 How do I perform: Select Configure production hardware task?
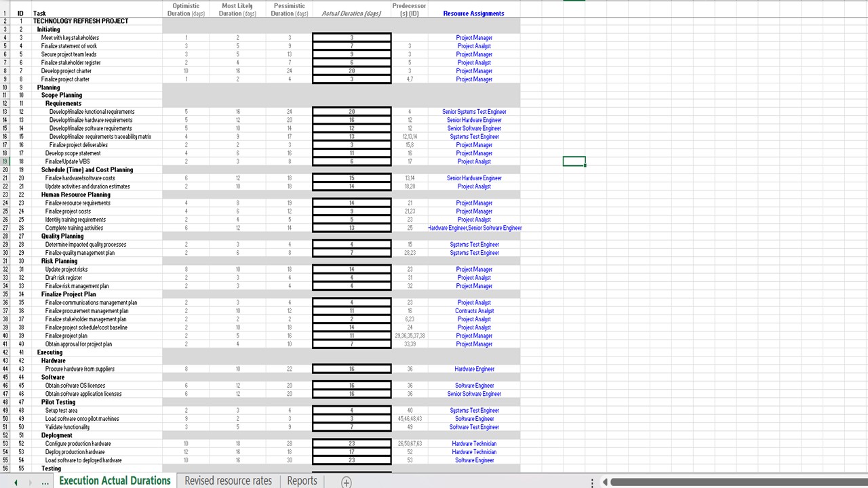tap(78, 444)
